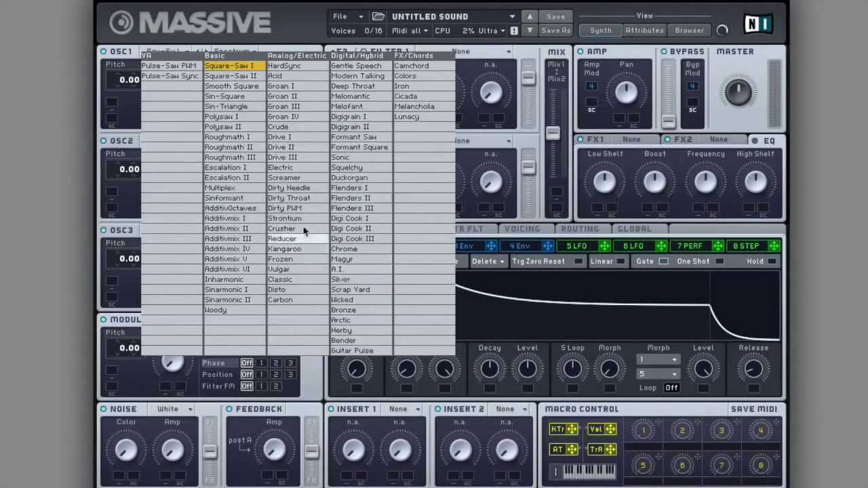Image resolution: width=868 pixels, height=488 pixels.
Task: Click the TrR macro assign icon
Action: (610, 449)
